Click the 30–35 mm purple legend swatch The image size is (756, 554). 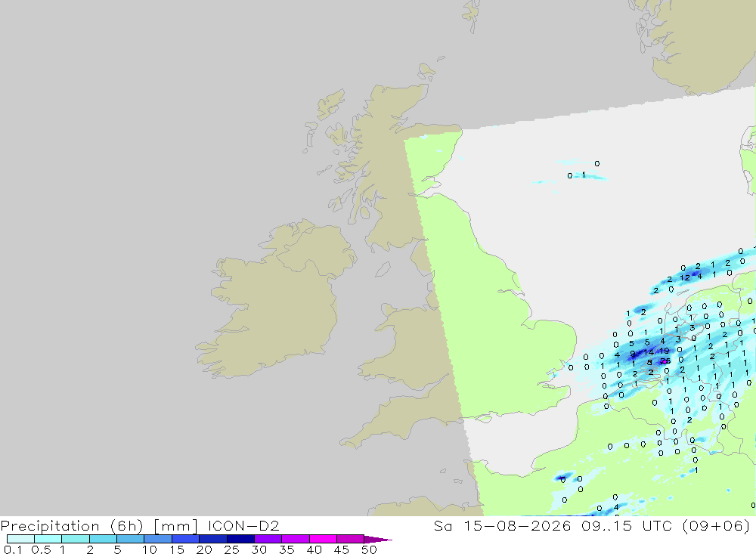click(268, 539)
